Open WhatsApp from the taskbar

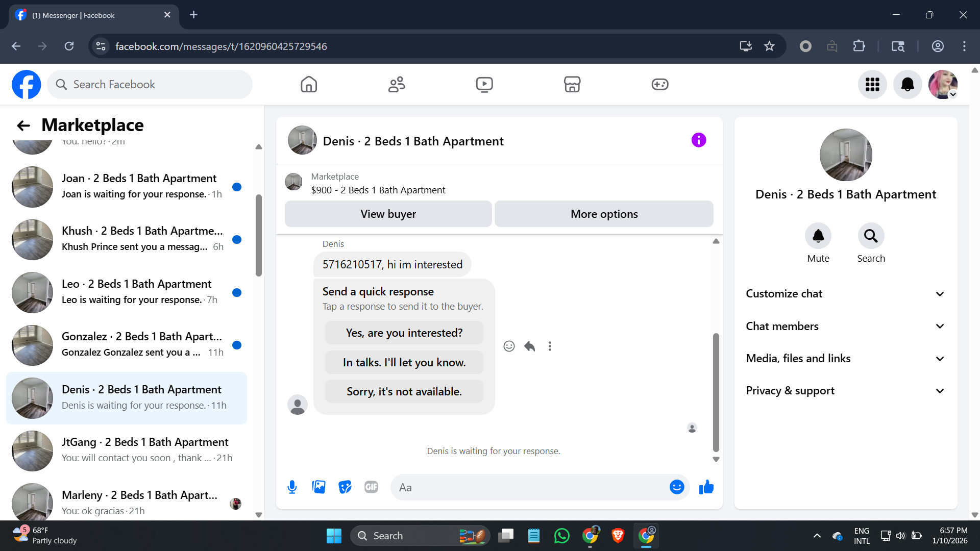(561, 536)
